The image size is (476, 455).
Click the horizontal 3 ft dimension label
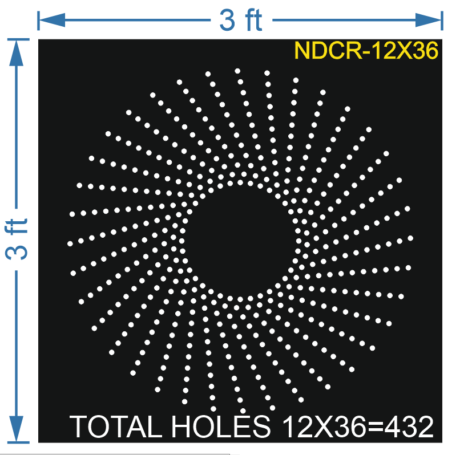click(241, 21)
